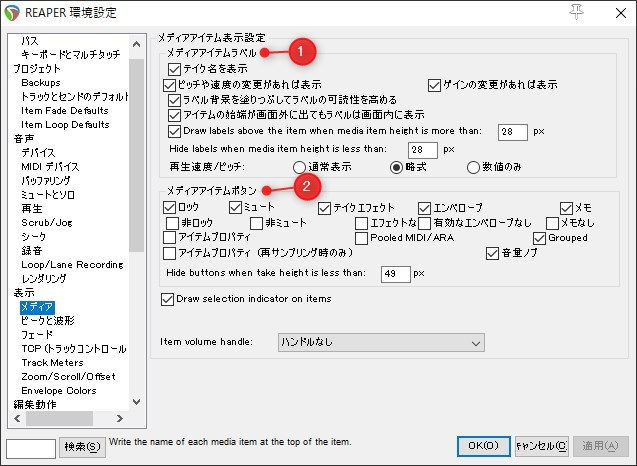
Task: Select バッファリング page
Action: pos(46,180)
